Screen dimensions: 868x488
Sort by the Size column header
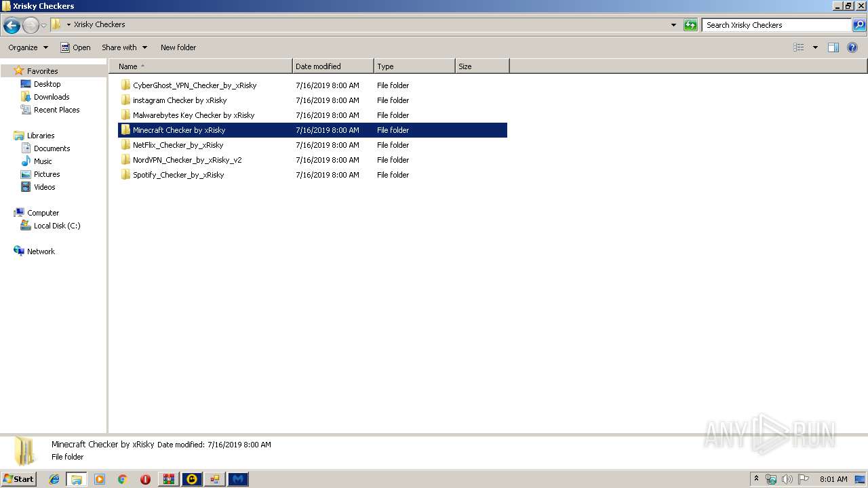pyautogui.click(x=482, y=66)
